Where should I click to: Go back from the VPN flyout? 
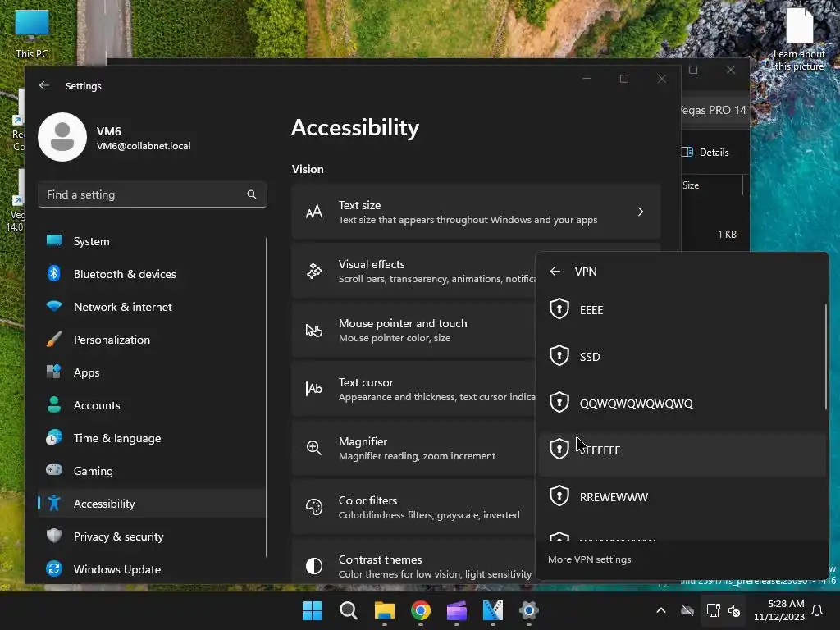[x=555, y=271]
